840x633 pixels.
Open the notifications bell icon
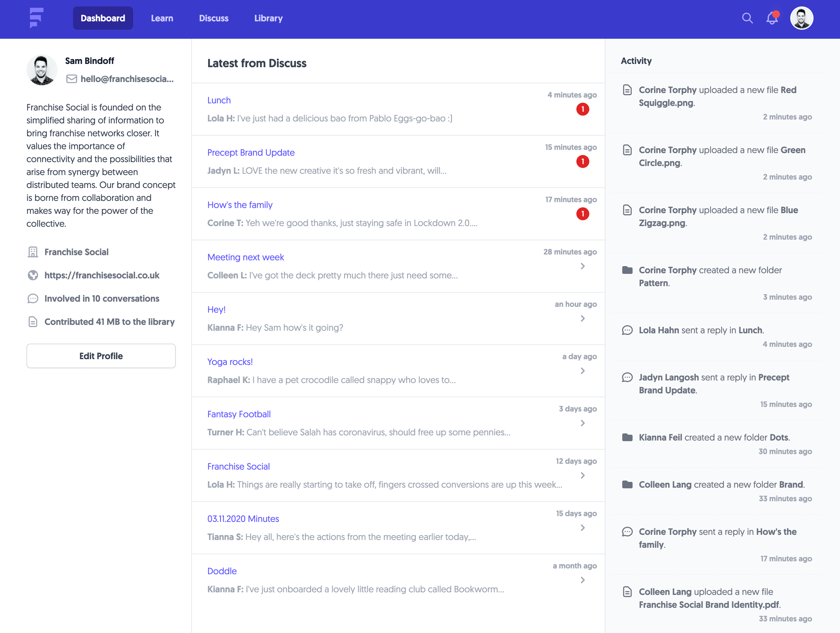tap(772, 18)
